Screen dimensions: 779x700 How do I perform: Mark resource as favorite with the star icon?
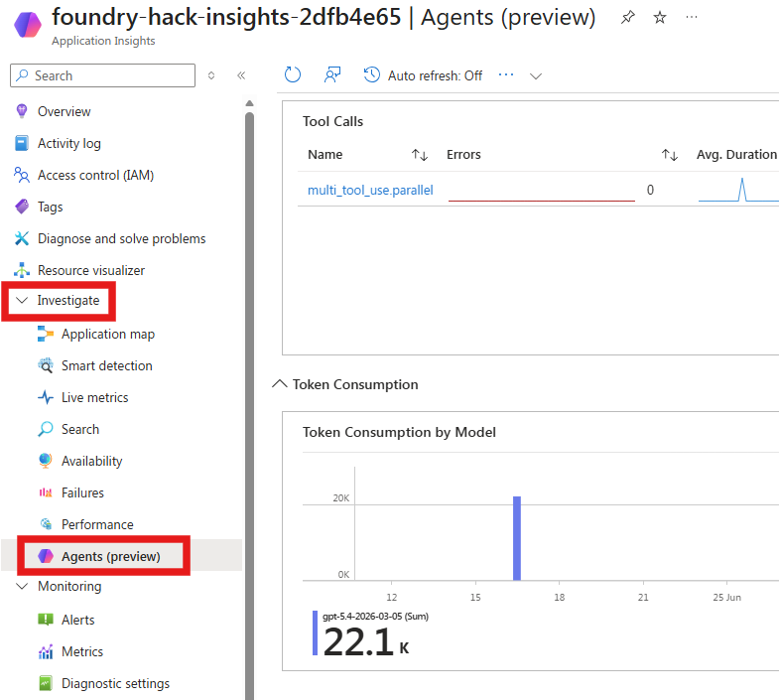(x=660, y=18)
